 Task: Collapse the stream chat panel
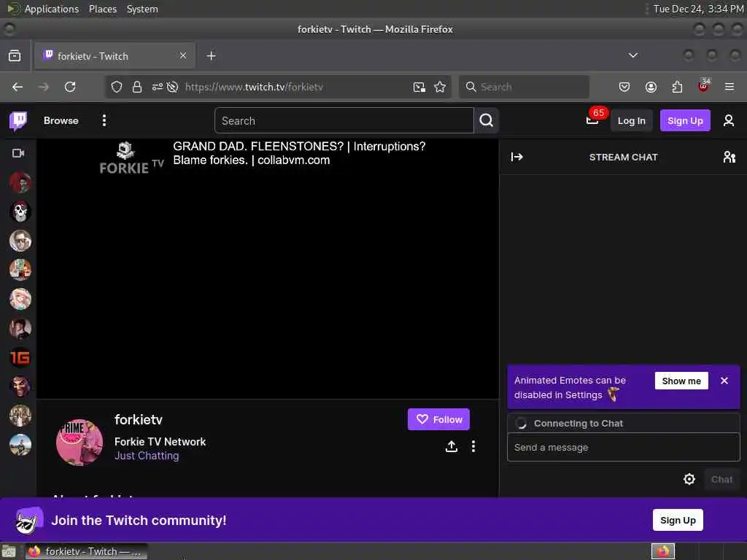coord(517,157)
